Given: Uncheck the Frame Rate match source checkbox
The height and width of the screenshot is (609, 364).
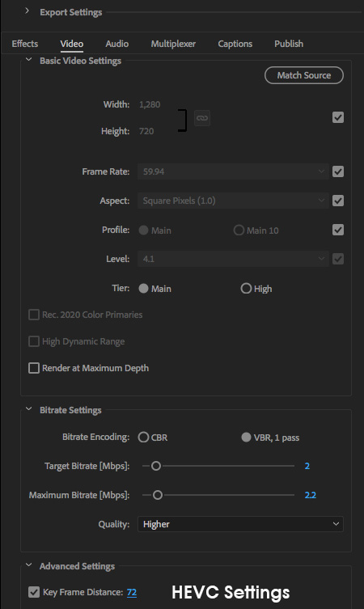Looking at the screenshot, I should pos(338,171).
